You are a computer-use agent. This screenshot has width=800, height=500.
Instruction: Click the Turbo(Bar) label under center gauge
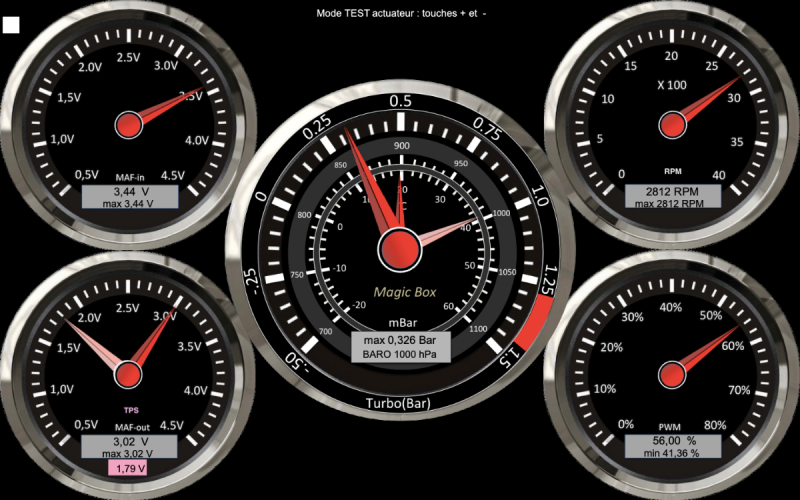point(400,404)
